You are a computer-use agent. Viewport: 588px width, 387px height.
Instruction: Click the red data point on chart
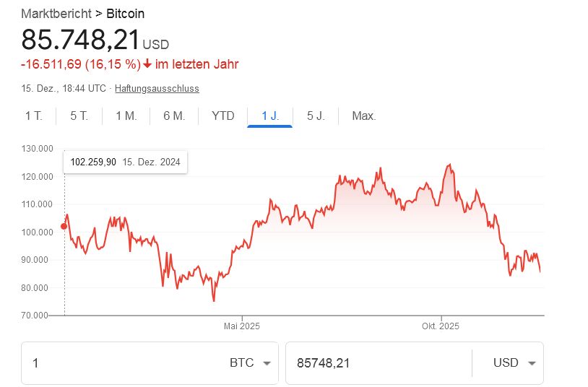tap(64, 226)
